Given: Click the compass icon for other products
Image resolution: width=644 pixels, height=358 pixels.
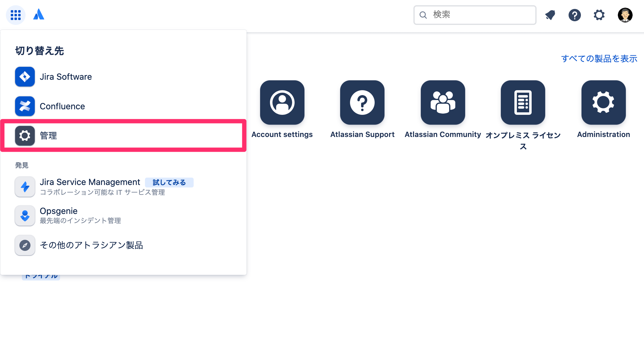Looking at the screenshot, I should pos(25,245).
